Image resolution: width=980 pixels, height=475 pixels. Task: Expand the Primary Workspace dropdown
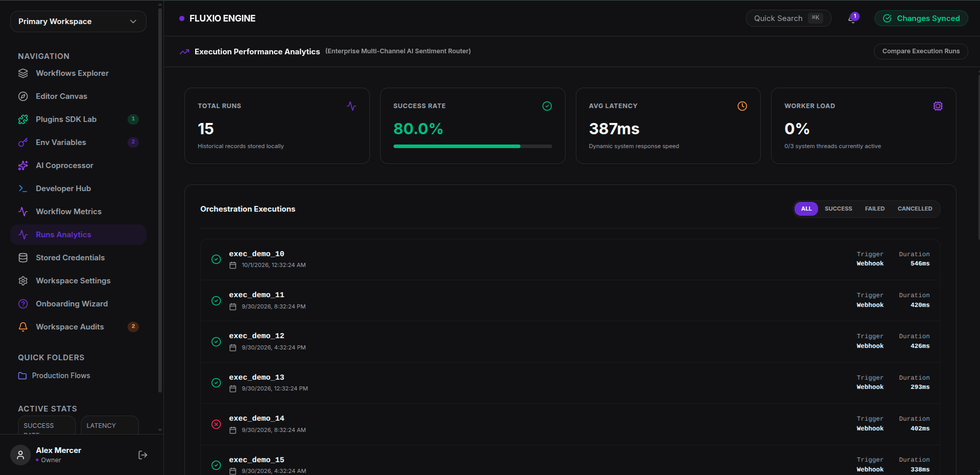pos(78,22)
